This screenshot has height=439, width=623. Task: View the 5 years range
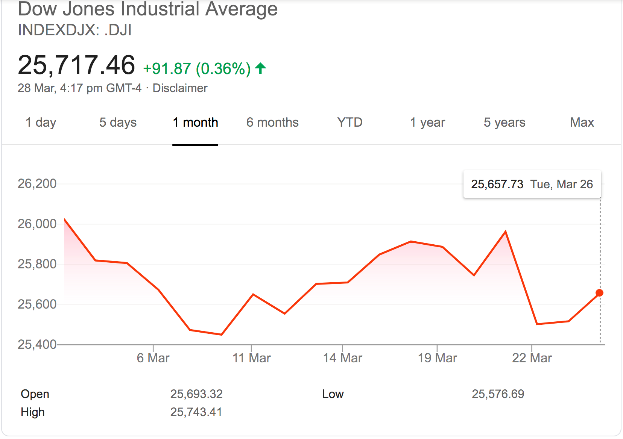(504, 122)
